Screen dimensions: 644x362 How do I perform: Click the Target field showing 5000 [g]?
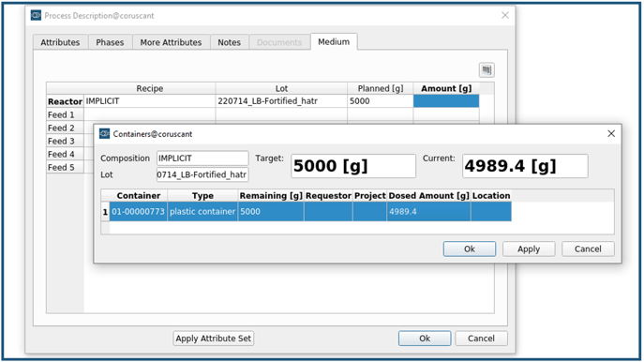pyautogui.click(x=353, y=166)
